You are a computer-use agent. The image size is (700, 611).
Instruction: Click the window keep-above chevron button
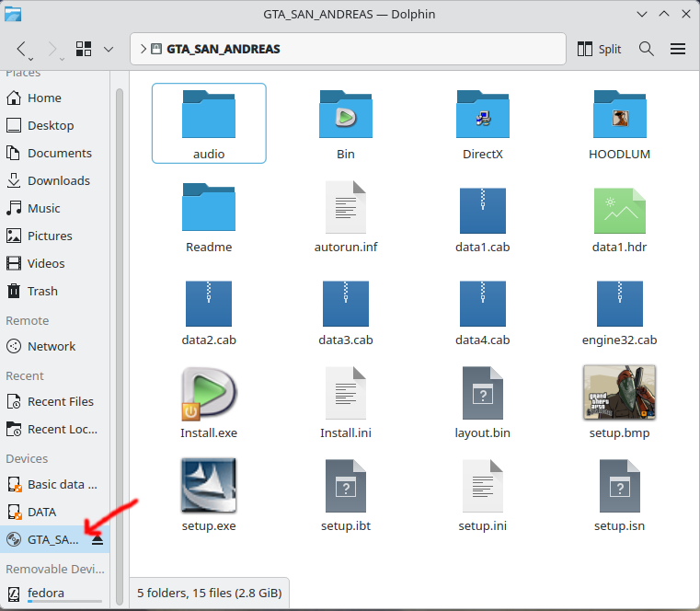[664, 14]
